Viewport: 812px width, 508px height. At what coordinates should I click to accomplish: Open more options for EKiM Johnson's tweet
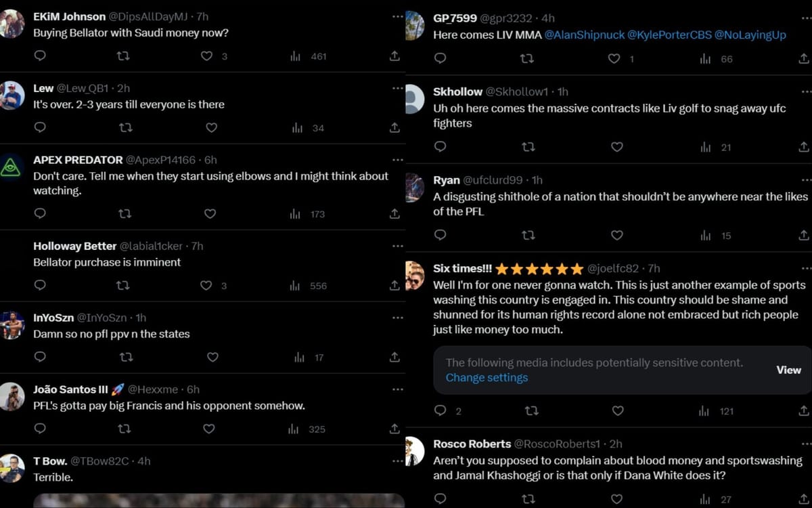click(398, 16)
